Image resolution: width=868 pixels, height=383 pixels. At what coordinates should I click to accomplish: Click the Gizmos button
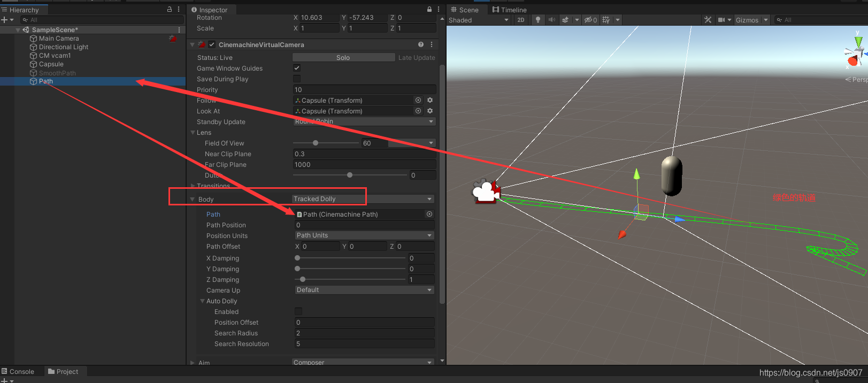[747, 20]
